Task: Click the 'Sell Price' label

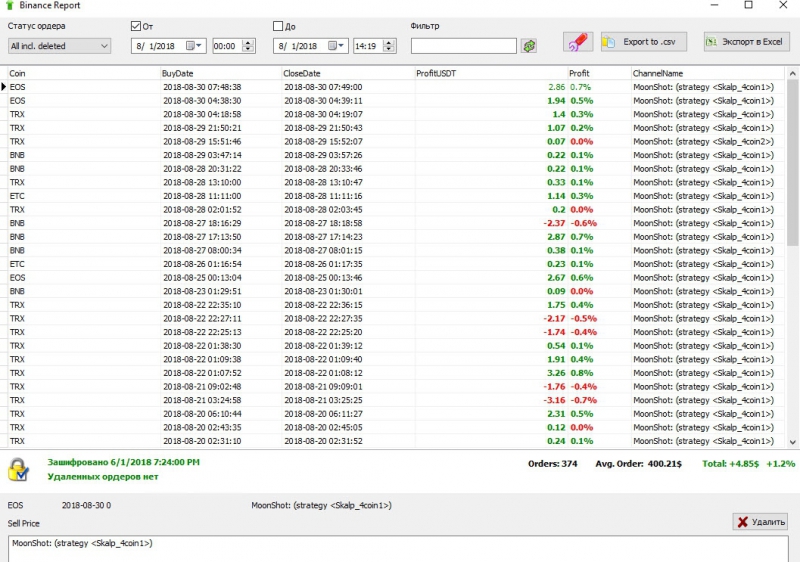Action: (x=23, y=523)
